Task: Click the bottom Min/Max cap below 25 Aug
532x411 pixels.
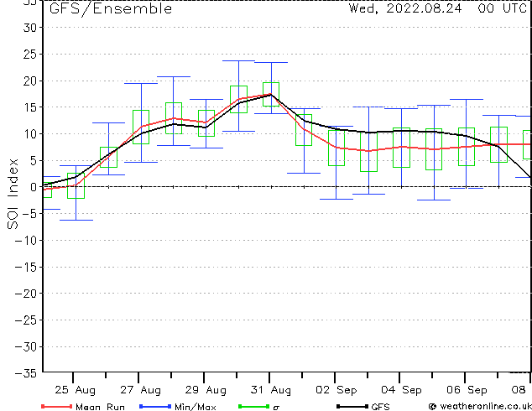Action: click(x=76, y=220)
